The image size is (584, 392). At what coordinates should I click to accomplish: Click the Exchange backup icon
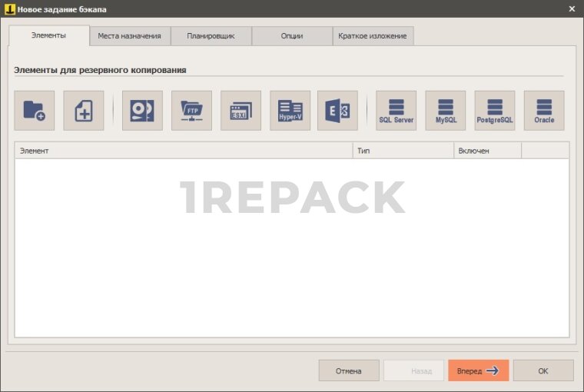point(337,111)
